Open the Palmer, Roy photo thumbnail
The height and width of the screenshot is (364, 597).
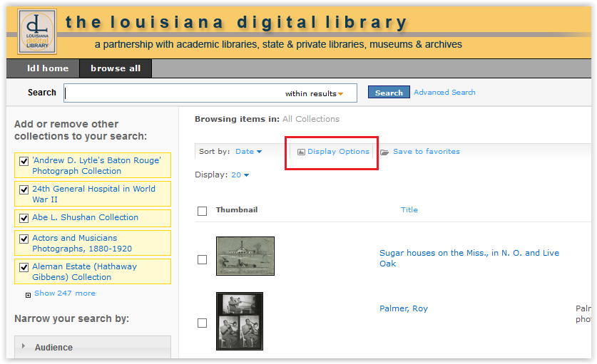(x=240, y=321)
